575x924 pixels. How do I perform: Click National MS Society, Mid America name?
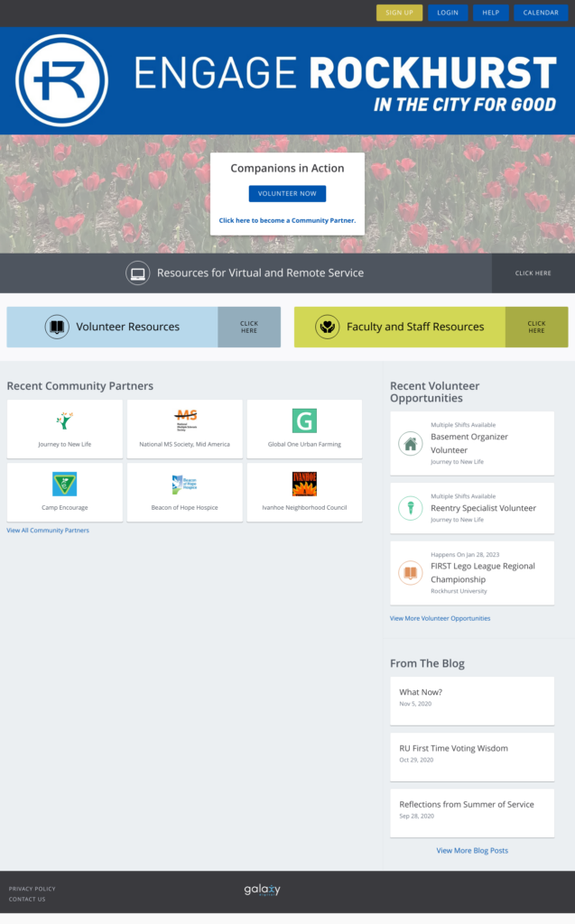[184, 444]
